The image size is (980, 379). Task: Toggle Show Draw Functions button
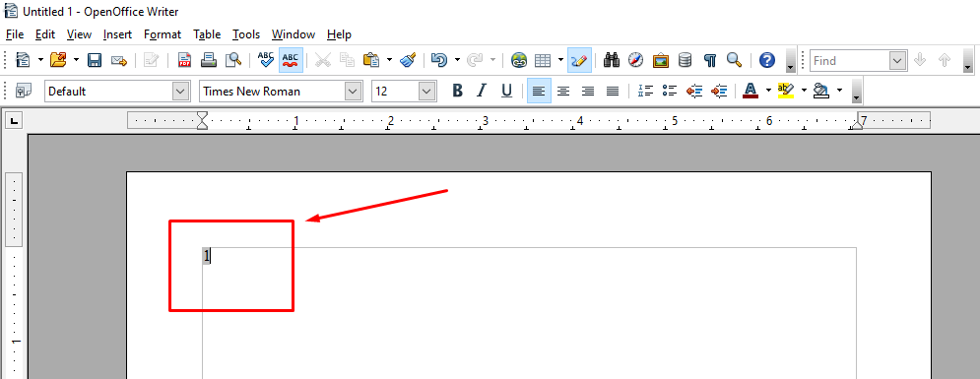(579, 60)
